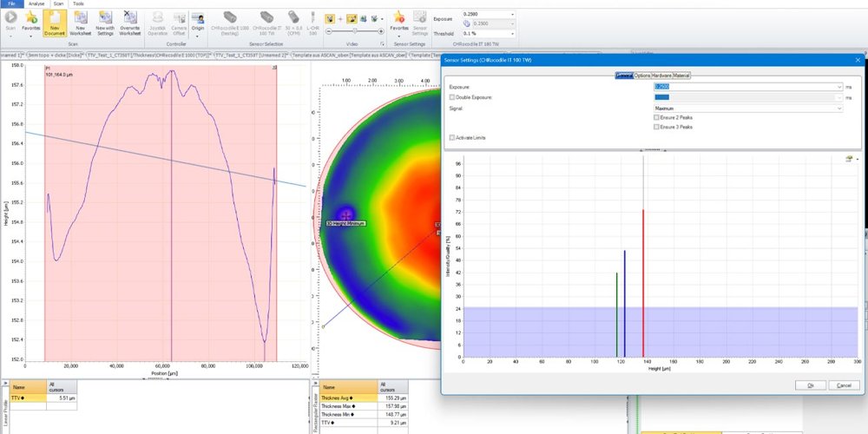The height and width of the screenshot is (434, 868).
Task: Enable Ensure 3 Peaks checkbox
Action: click(x=656, y=127)
